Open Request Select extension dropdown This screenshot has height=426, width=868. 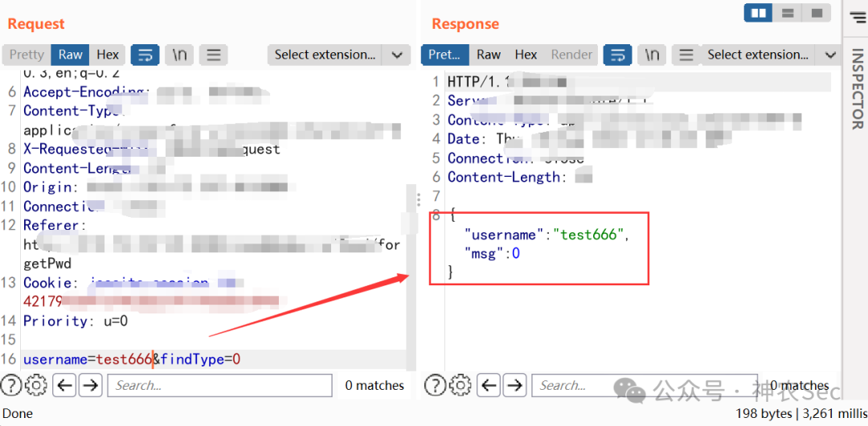325,55
